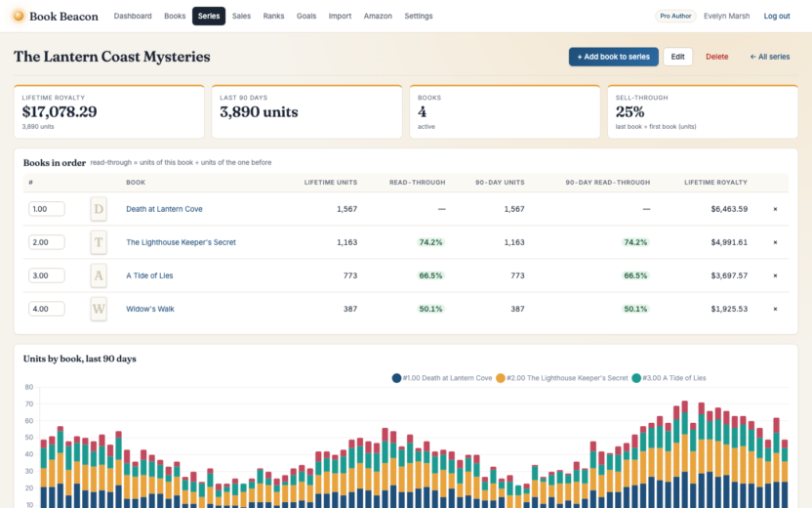Click the 90-Day Read-Through column header
Image resolution: width=812 pixels, height=508 pixels.
(607, 183)
